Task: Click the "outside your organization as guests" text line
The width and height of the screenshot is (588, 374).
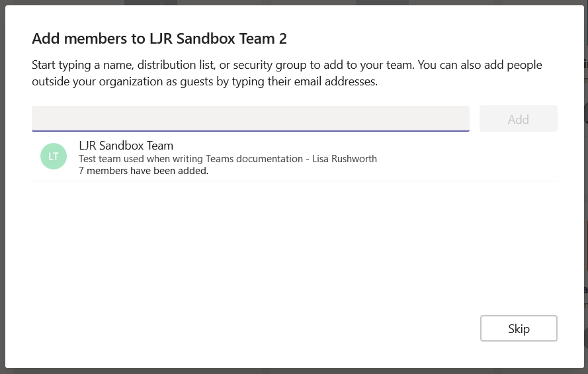Action: pos(205,81)
